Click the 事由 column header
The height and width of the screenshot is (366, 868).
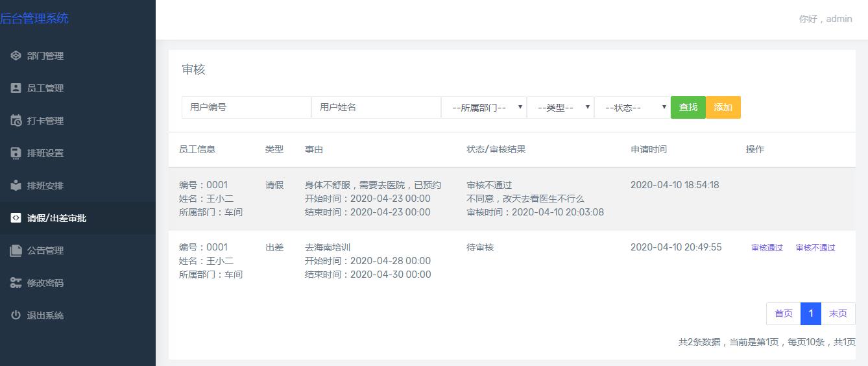pos(314,149)
